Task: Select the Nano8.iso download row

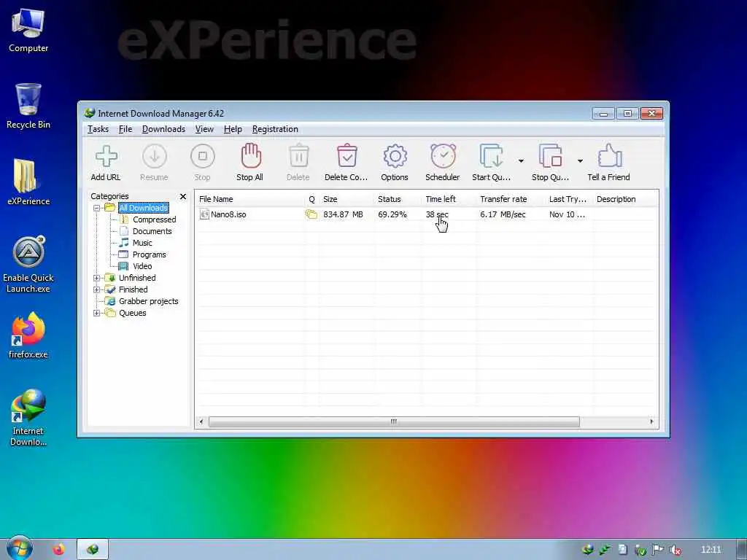Action: tap(427, 214)
